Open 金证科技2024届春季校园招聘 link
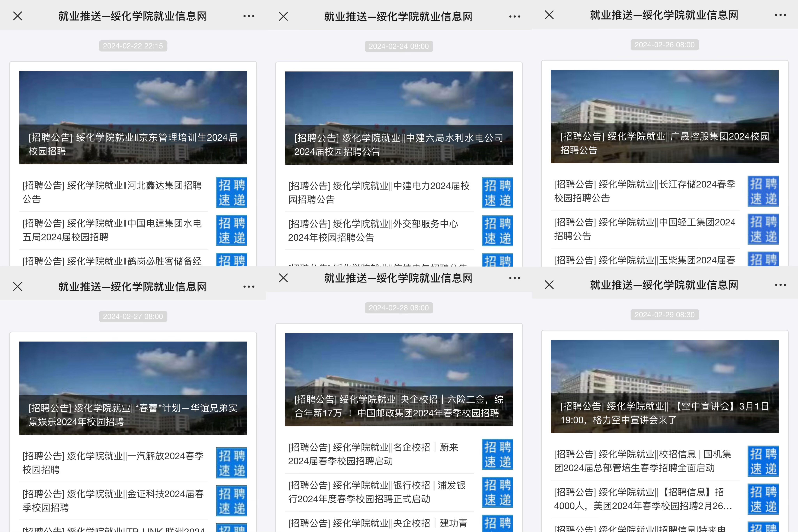This screenshot has width=798, height=532. pyautogui.click(x=113, y=500)
